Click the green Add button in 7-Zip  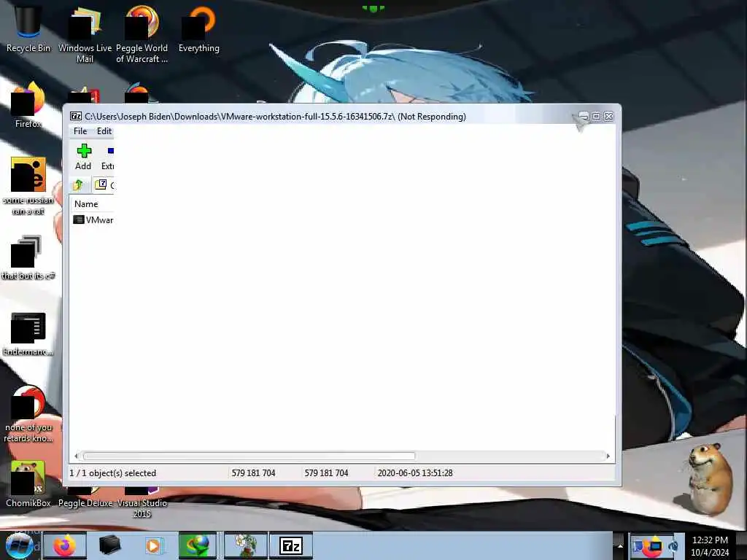83,157
